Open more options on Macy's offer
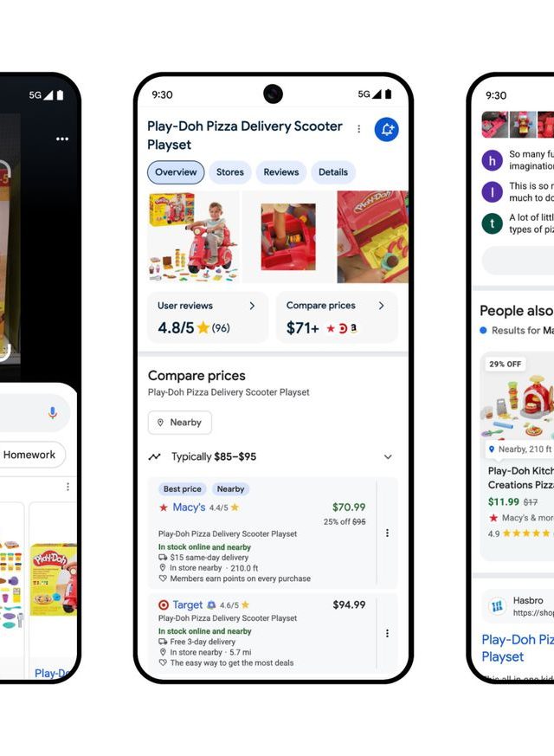The height and width of the screenshot is (756, 554). point(387,533)
